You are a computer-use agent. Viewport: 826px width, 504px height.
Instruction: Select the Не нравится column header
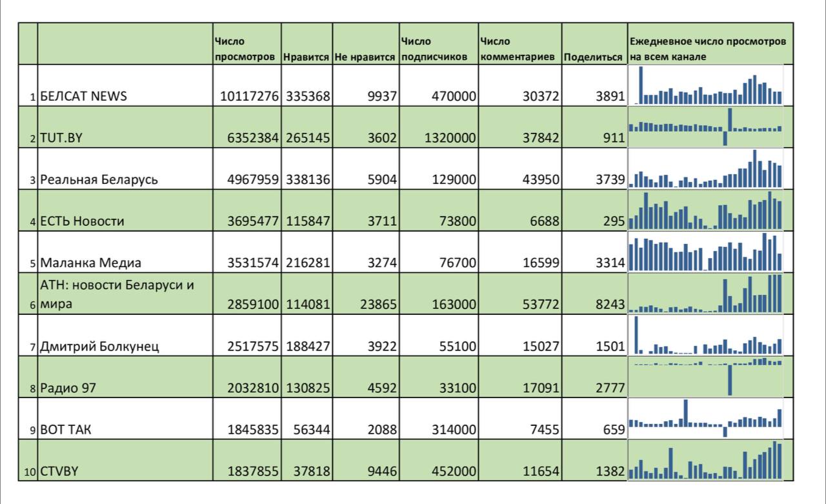(366, 43)
